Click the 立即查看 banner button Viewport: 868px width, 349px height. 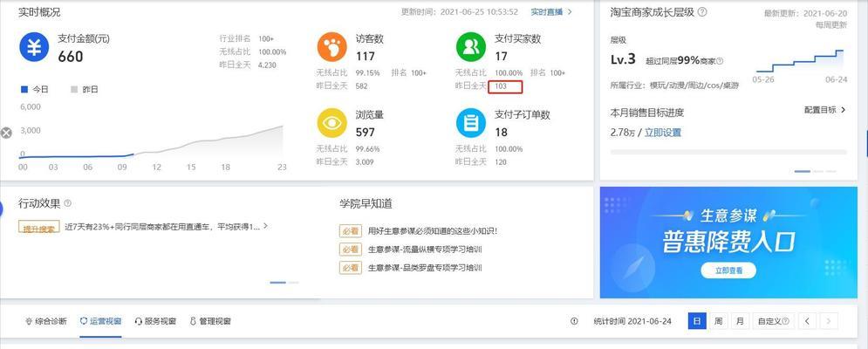728,270
